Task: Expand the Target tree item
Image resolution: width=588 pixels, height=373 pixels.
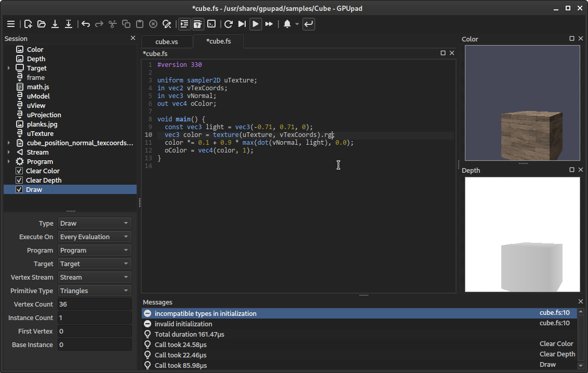Action: 9,68
